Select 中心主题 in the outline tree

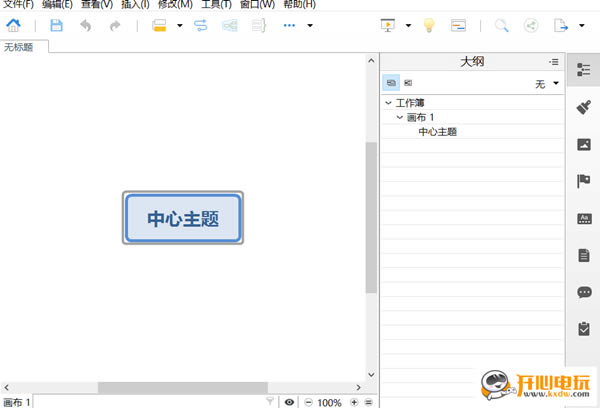[438, 131]
